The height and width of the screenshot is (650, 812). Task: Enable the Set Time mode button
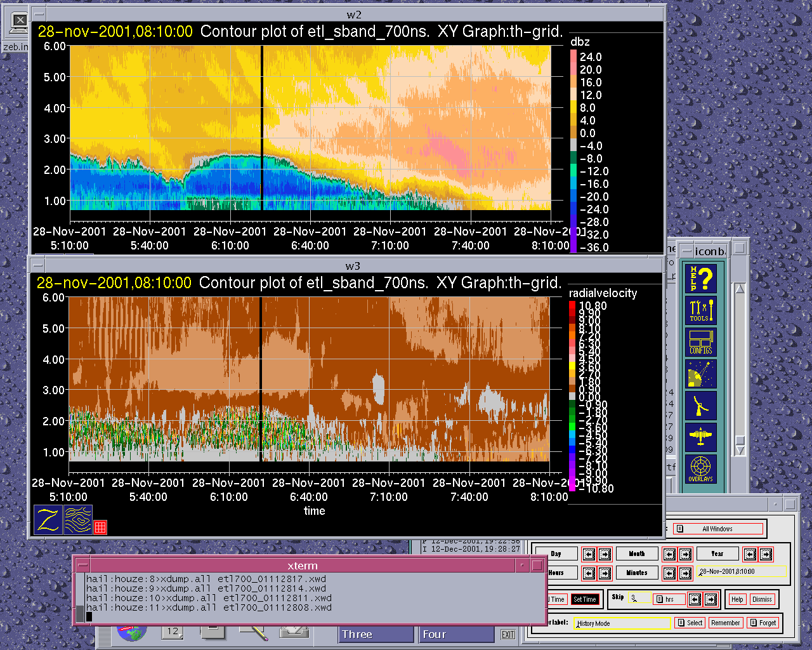584,599
